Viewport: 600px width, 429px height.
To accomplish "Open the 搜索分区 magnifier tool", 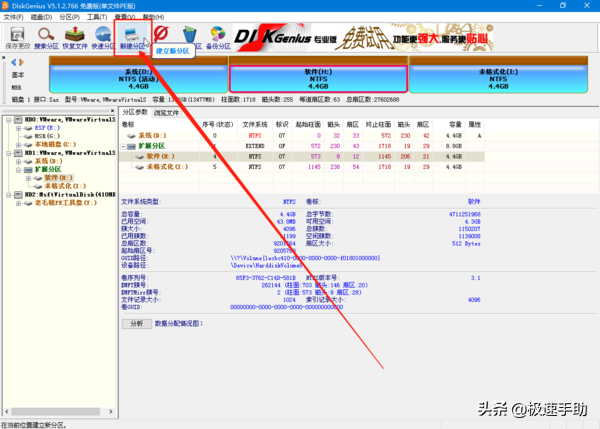I will tap(46, 38).
